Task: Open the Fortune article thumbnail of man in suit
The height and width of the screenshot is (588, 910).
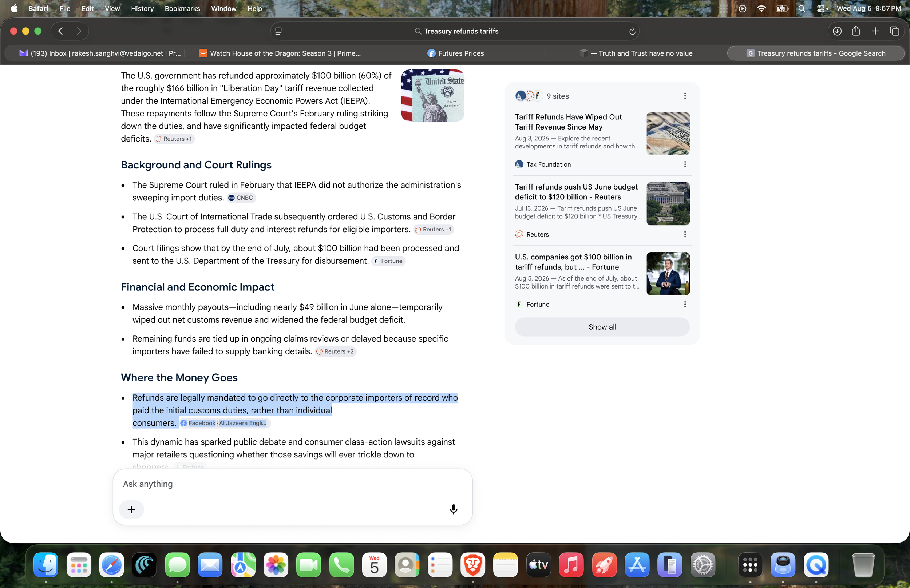Action: [668, 274]
